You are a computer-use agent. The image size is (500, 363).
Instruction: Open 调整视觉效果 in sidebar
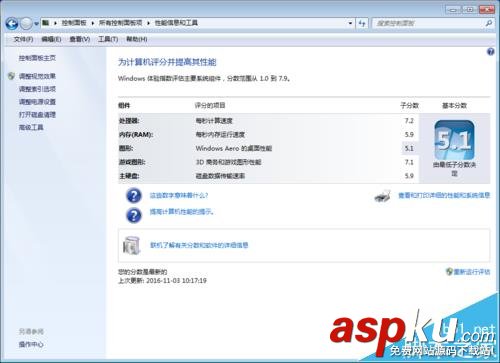[37, 76]
